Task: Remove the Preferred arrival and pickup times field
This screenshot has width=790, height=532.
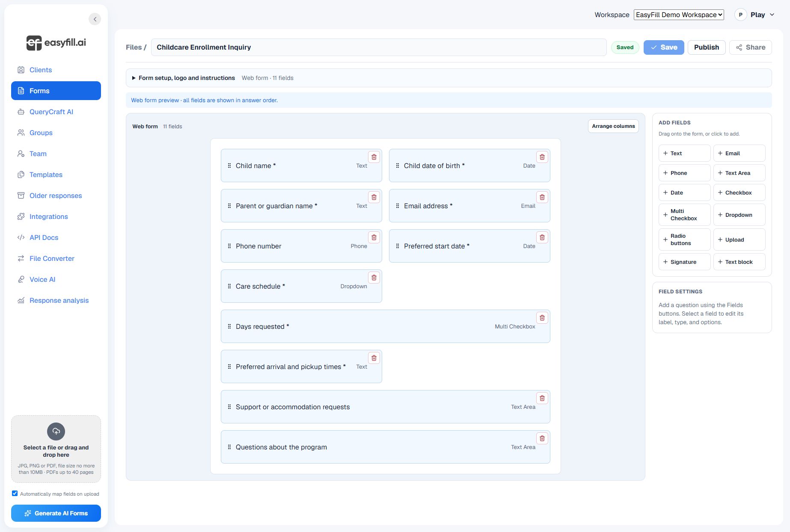Action: click(374, 358)
